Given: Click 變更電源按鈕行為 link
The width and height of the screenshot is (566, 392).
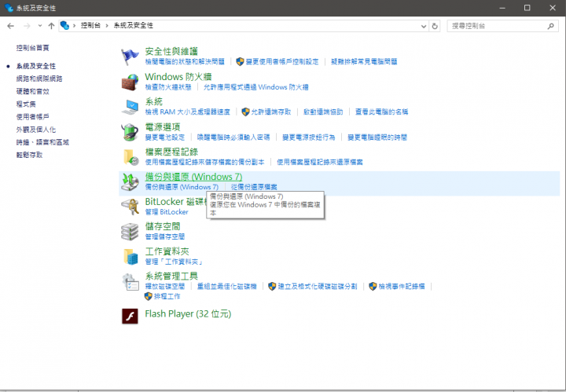Looking at the screenshot, I should (309, 137).
